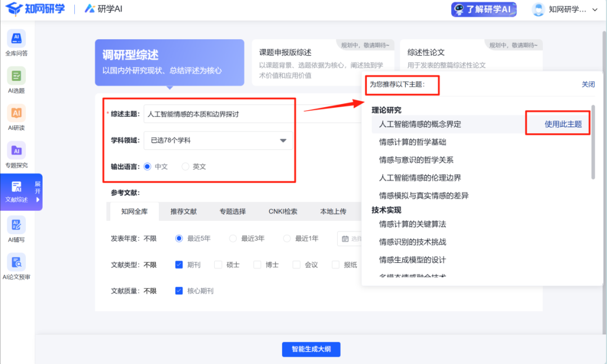Open the 专题探究 sidebar icon

(x=16, y=151)
